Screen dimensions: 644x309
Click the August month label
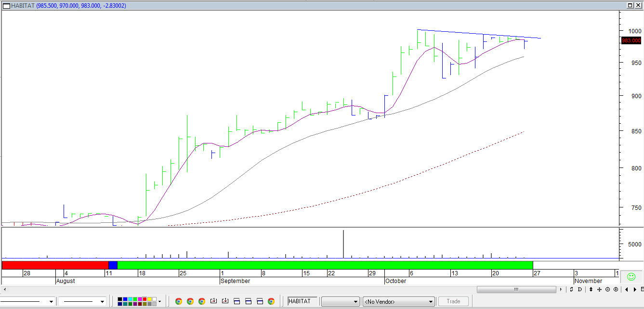coord(66,281)
